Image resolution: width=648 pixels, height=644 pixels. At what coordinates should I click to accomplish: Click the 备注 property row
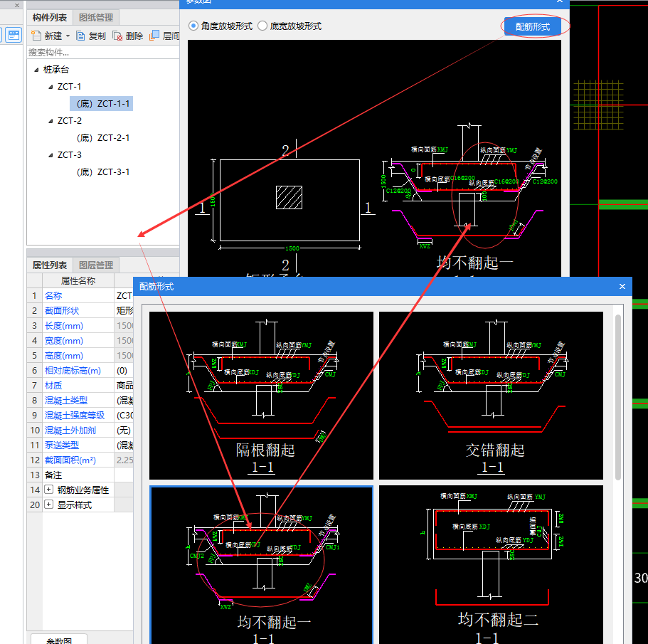coord(80,475)
